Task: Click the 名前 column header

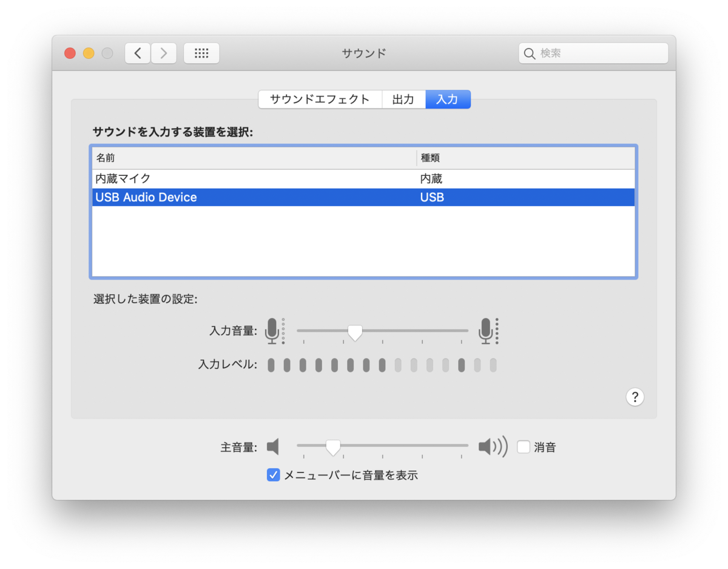Action: tap(254, 158)
